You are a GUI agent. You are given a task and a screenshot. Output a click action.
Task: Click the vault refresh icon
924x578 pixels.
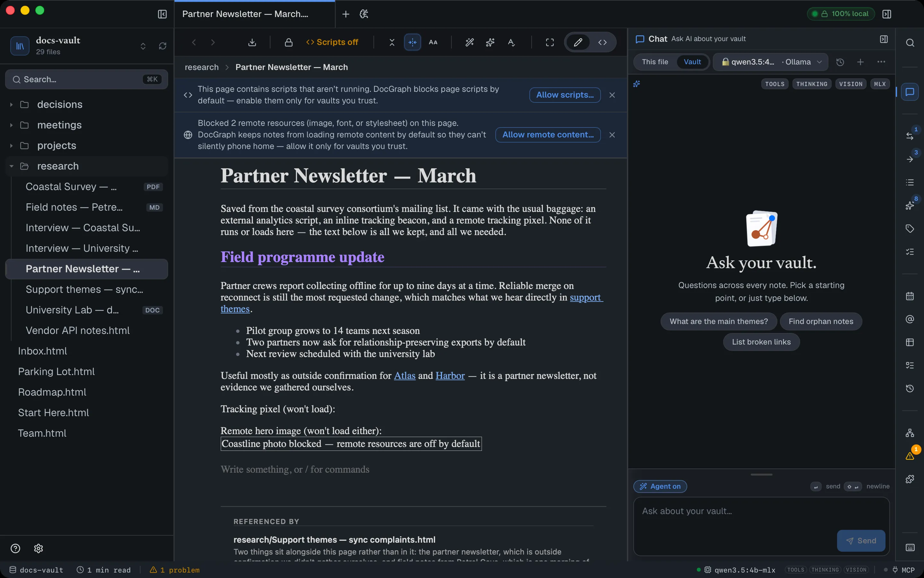[163, 46]
